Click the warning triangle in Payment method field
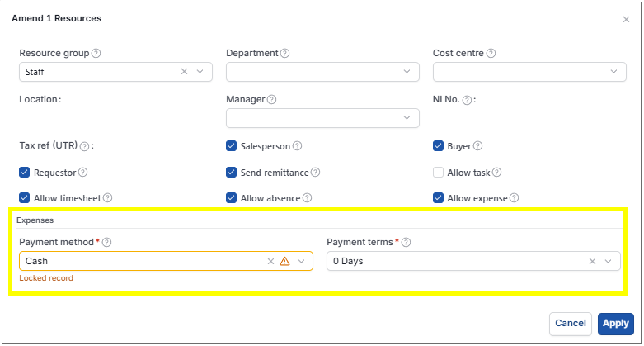 284,261
